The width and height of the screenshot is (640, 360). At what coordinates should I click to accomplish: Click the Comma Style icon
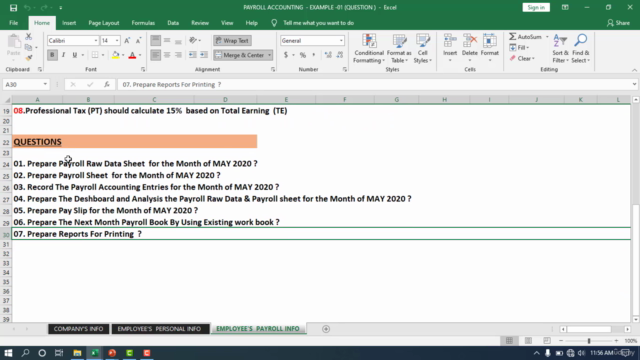click(313, 55)
